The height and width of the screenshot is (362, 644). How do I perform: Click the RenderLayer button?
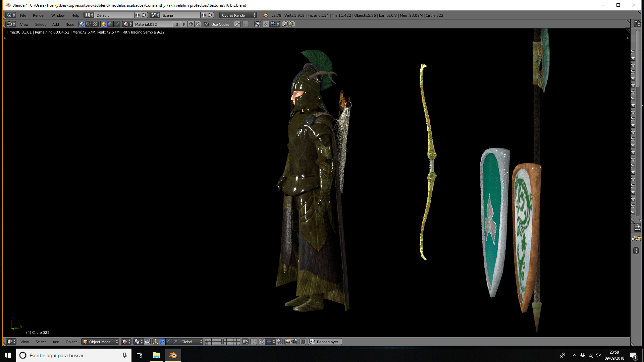click(x=325, y=342)
